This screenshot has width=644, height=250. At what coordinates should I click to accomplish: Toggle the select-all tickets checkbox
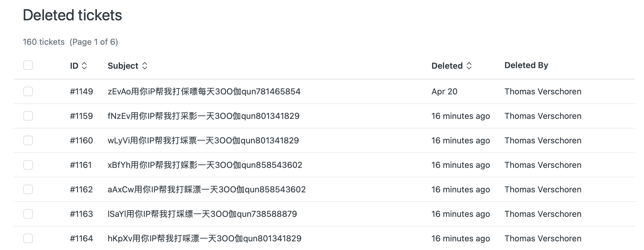(x=28, y=65)
